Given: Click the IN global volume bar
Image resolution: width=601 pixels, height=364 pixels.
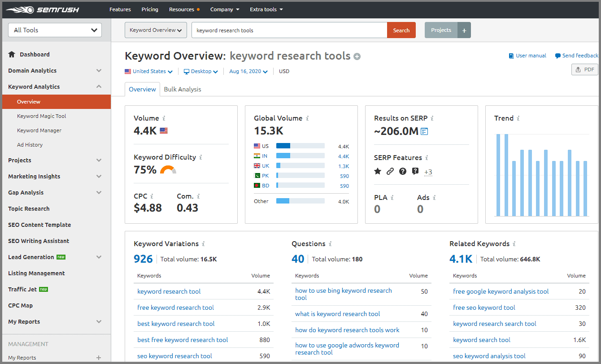Looking at the screenshot, I should (300, 156).
